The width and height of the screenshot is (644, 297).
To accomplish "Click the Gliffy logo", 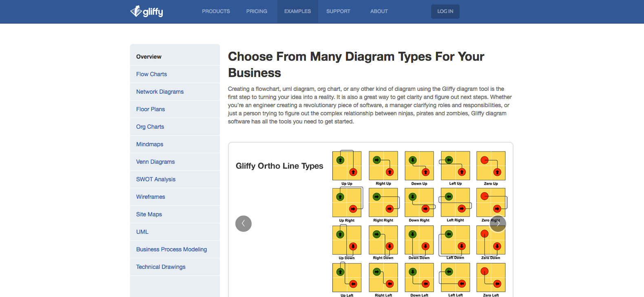I will [x=146, y=11].
